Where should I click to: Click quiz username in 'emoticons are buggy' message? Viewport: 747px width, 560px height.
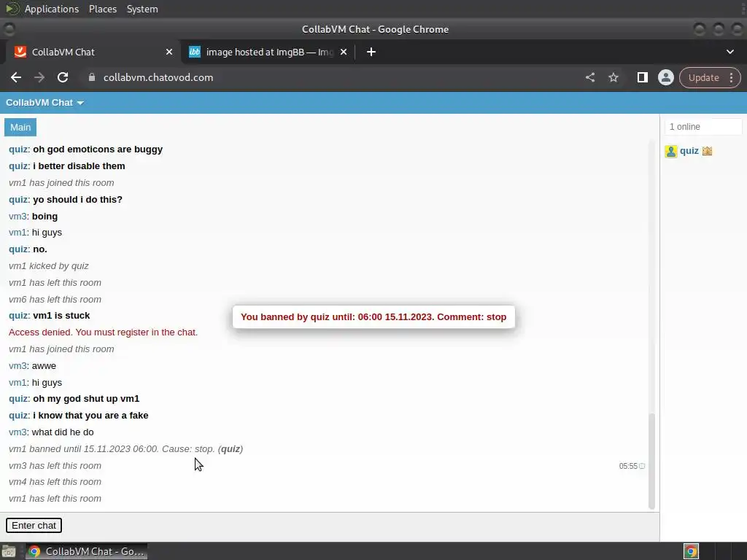click(18, 149)
